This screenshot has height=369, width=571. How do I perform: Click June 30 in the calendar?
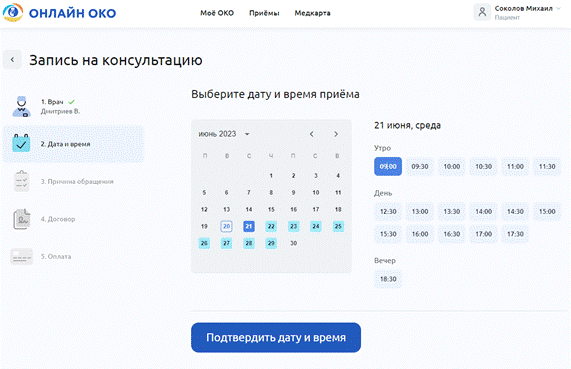294,243
